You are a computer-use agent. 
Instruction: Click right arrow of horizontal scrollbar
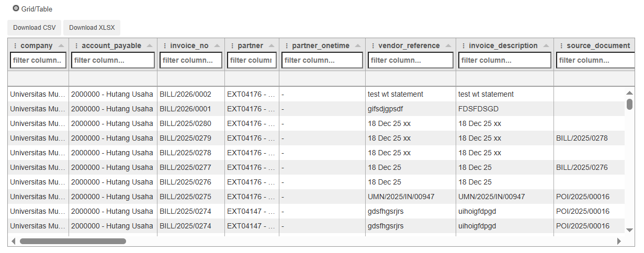(x=619, y=241)
